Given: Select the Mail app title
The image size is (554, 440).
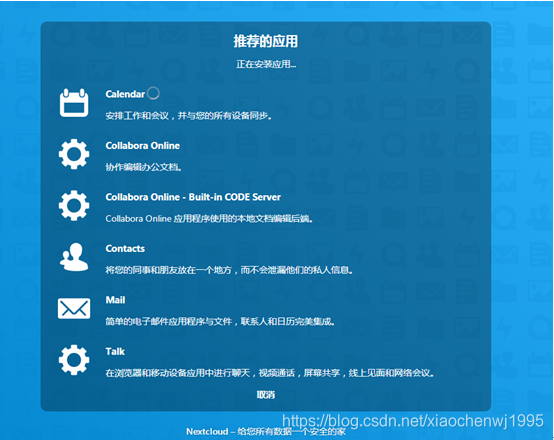Looking at the screenshot, I should pyautogui.click(x=115, y=300).
